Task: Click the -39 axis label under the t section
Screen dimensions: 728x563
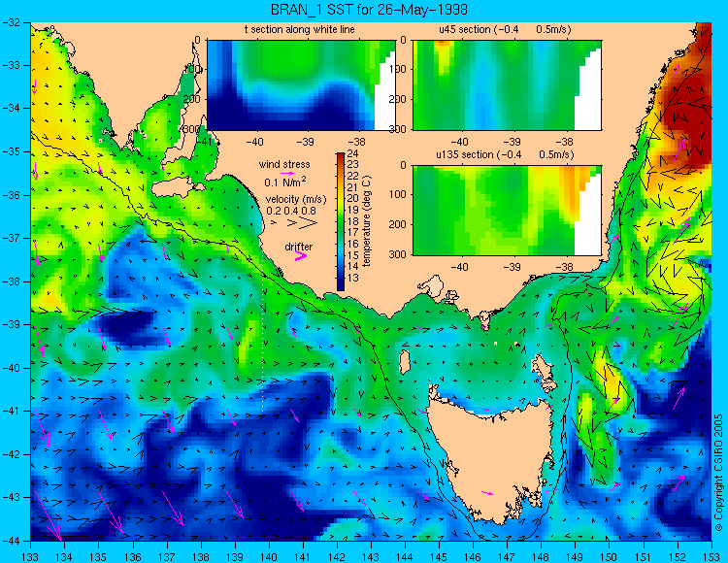Action: click(305, 142)
